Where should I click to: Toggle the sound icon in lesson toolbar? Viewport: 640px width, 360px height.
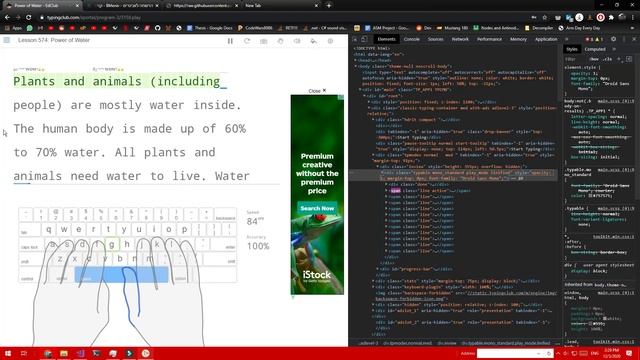(297, 41)
